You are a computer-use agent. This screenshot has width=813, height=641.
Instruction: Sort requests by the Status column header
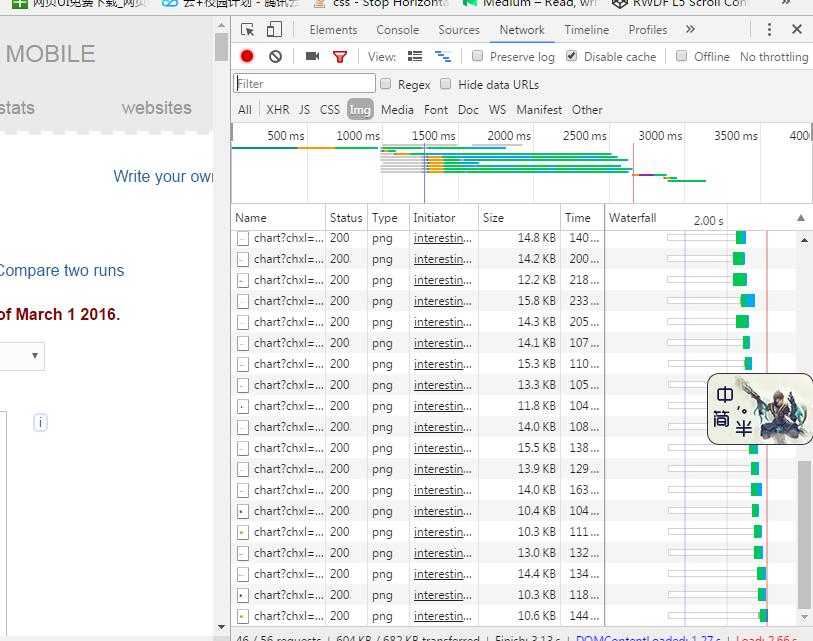[x=346, y=218]
